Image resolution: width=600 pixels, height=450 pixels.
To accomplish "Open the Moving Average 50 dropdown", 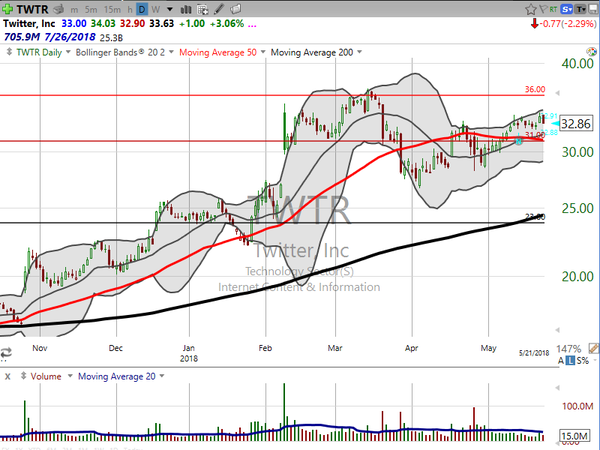I will click(x=231, y=50).
